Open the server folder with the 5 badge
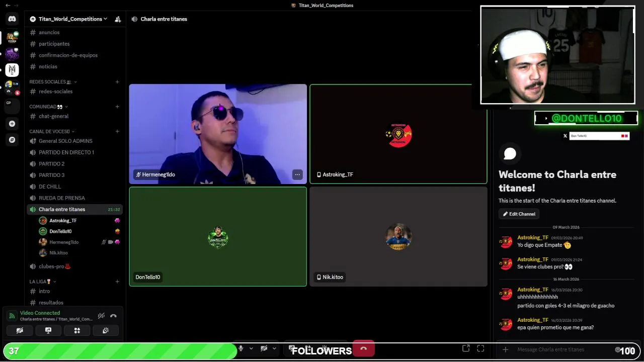Viewport: 644px width, 362px height. 11,87
